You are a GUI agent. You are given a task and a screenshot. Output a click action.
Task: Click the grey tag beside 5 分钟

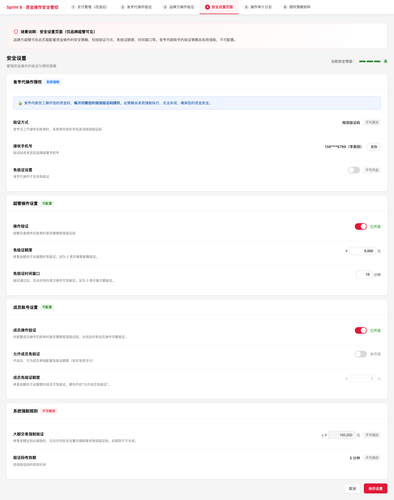[372, 458]
